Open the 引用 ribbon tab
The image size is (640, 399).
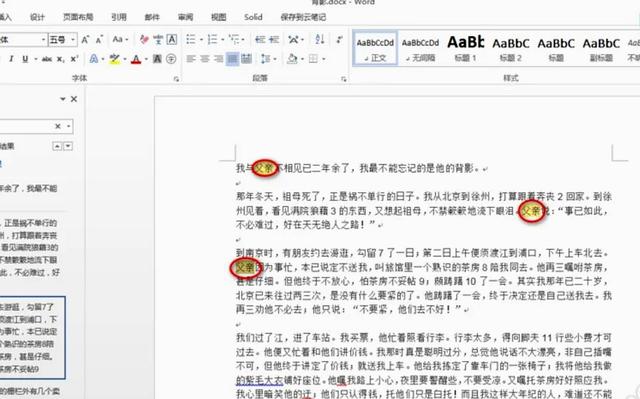tap(119, 17)
